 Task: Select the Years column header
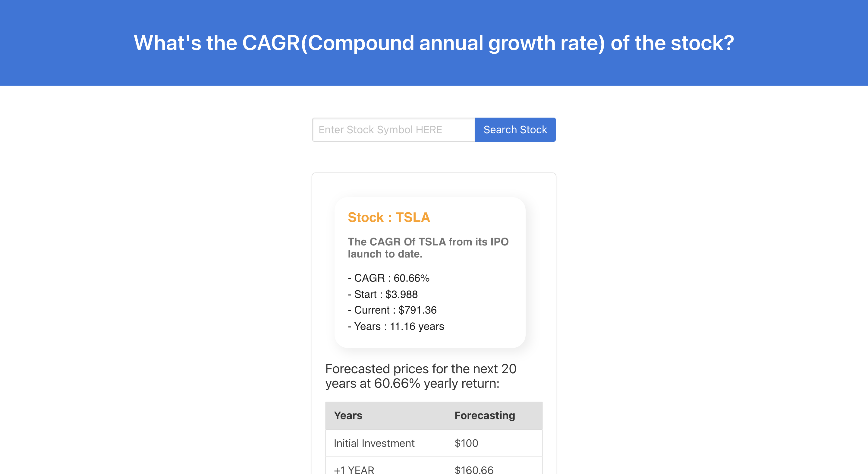coord(348,416)
